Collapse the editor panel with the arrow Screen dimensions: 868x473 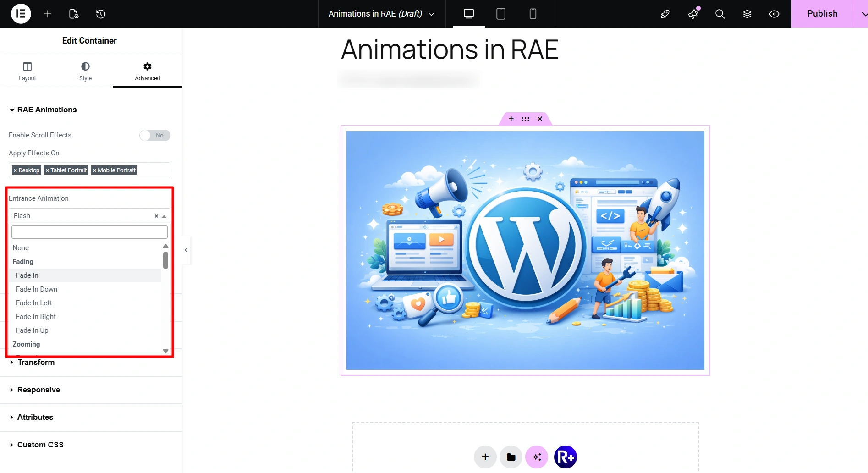pyautogui.click(x=186, y=250)
